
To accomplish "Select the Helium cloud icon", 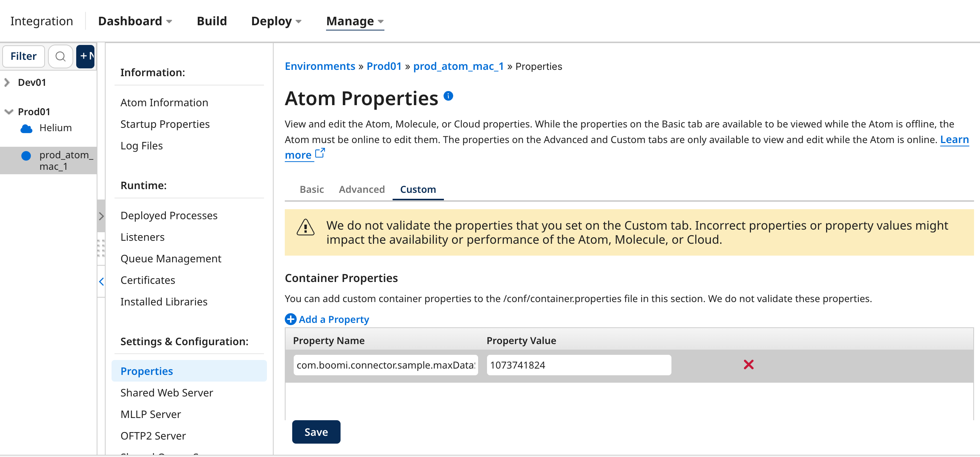I will pyautogui.click(x=26, y=129).
